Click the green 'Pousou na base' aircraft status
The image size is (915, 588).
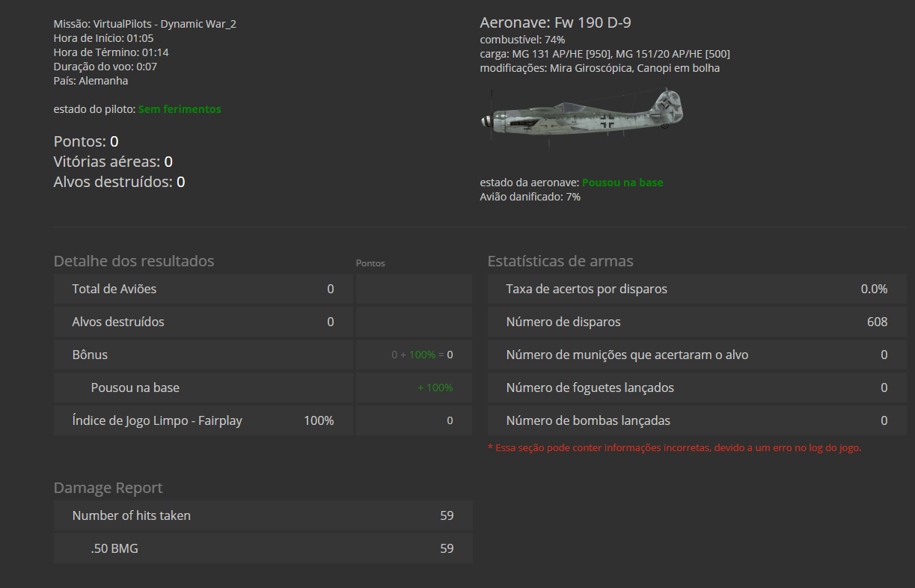pos(622,183)
